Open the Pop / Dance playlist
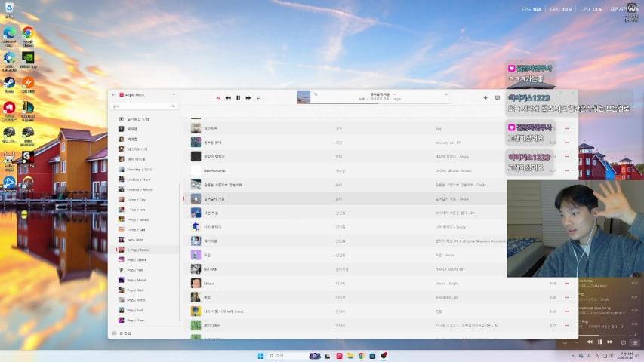644x362 pixels. (137, 259)
